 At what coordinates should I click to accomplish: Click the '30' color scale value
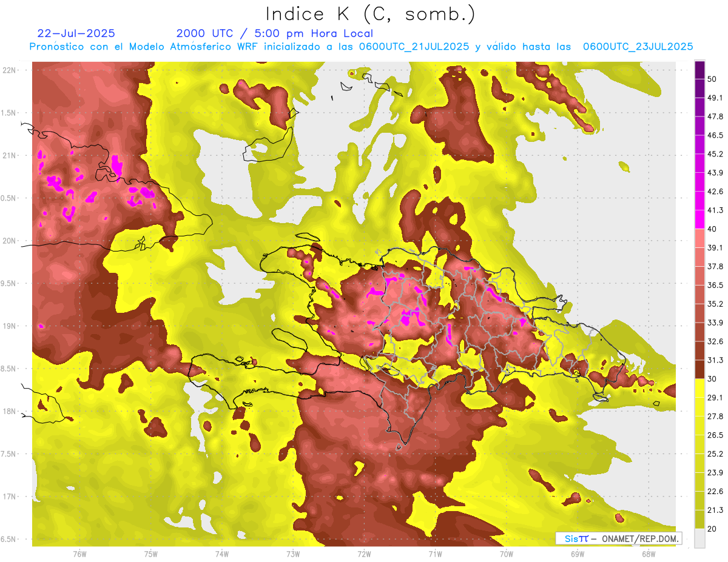point(712,379)
